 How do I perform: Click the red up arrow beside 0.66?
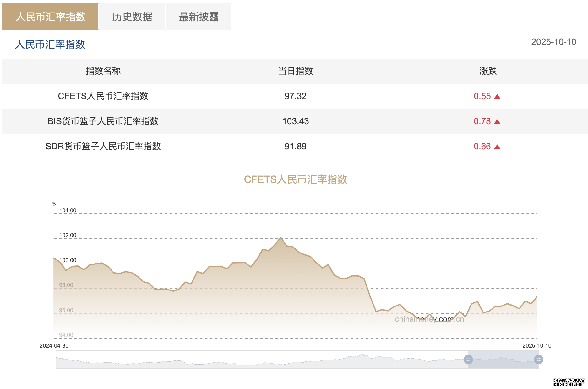click(497, 147)
